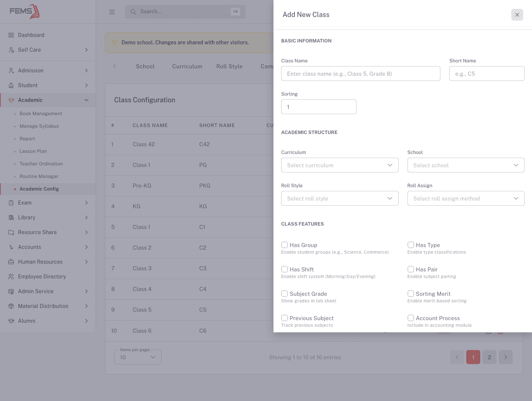
Task: Click the Admin Service icon
Action: click(x=11, y=291)
